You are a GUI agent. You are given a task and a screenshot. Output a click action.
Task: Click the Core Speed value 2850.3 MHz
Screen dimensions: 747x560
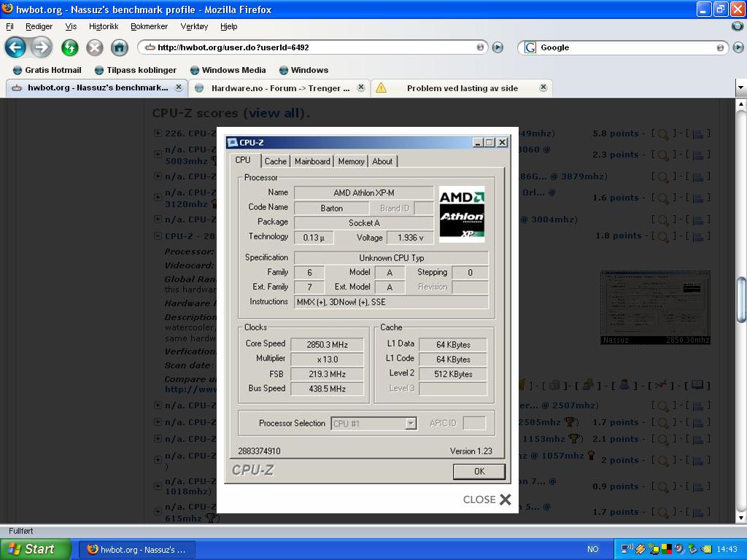pos(328,345)
